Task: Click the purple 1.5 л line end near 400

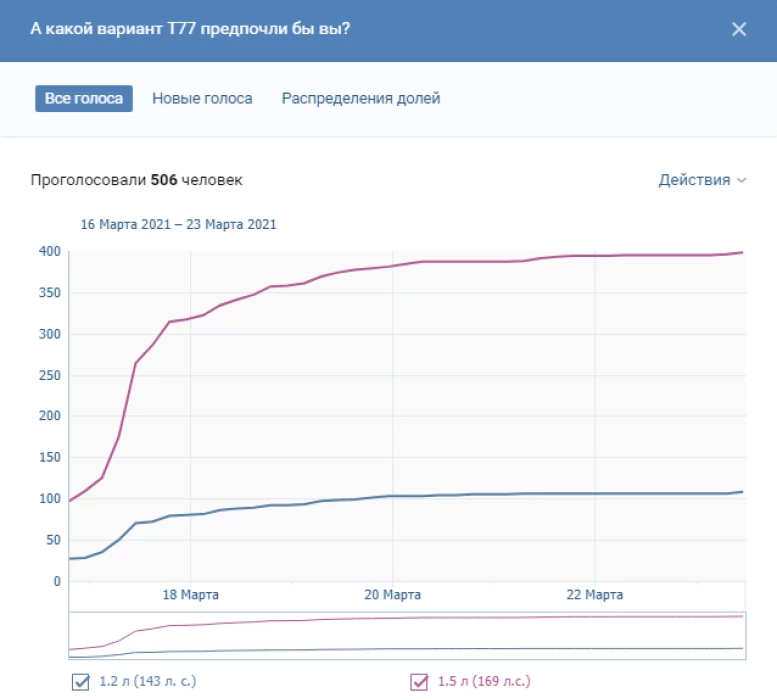Action: click(x=741, y=253)
